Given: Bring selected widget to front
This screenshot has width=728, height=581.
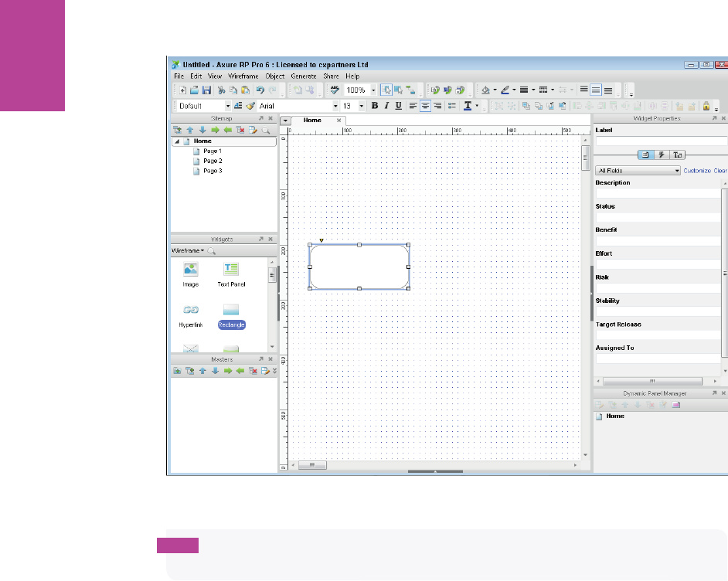Looking at the screenshot, I should pyautogui.click(x=526, y=106).
